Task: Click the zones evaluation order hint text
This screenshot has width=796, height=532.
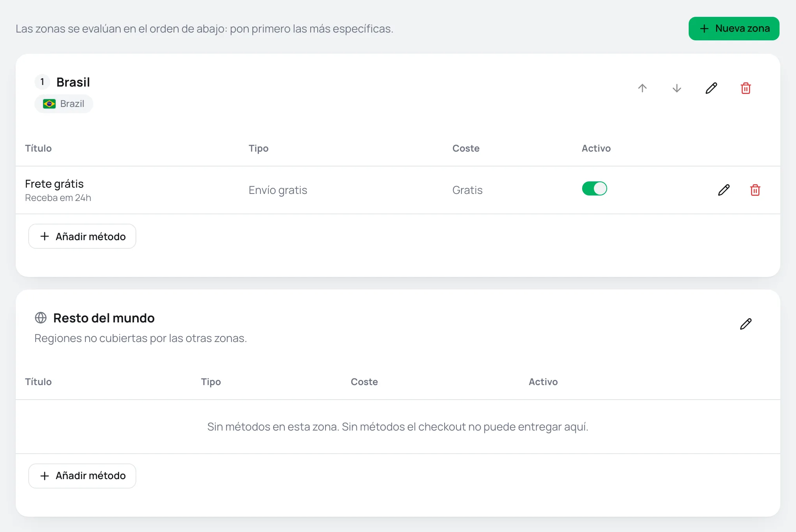Action: point(204,29)
